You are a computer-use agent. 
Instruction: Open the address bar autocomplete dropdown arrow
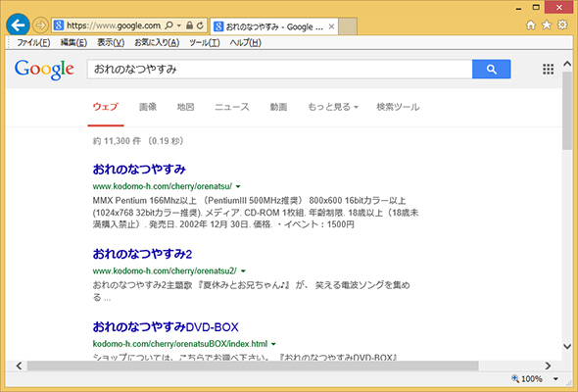click(179, 25)
